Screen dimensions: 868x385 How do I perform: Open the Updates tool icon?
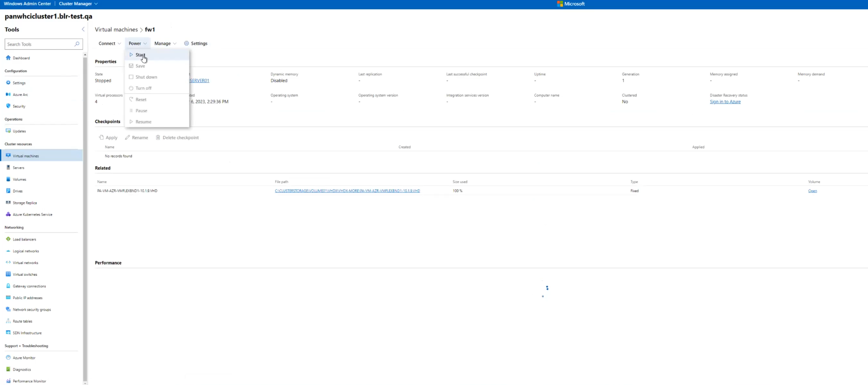pos(8,131)
